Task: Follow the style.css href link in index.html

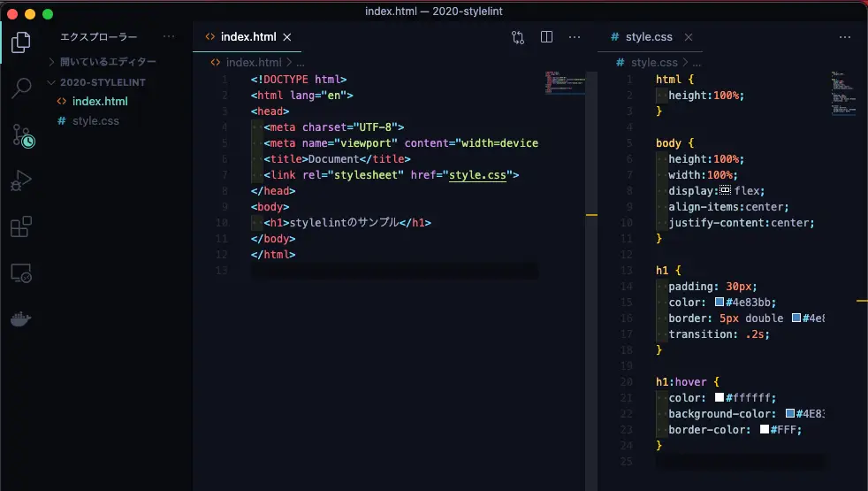Action: pyautogui.click(x=477, y=175)
